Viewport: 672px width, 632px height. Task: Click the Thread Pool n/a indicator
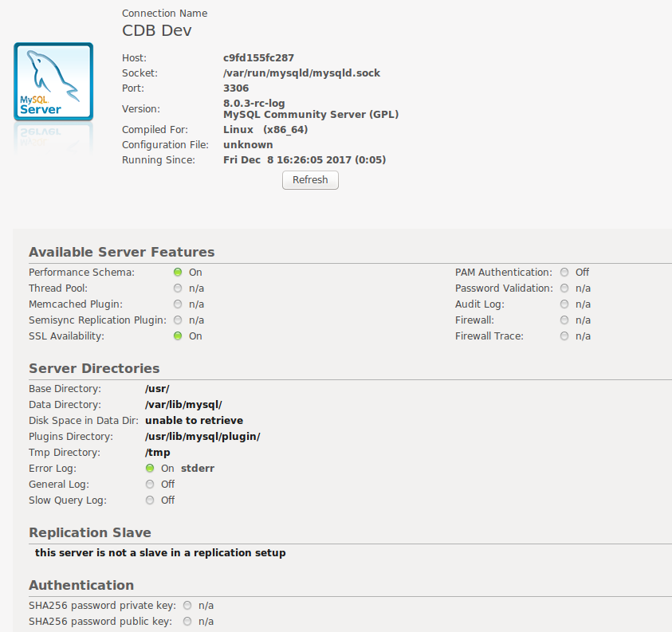178,288
